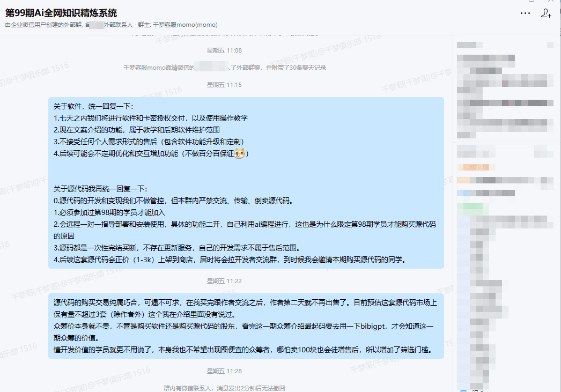Click the 星期五 11:15 timestamp
Image resolution: width=561 pixels, height=392 pixels.
click(x=224, y=85)
